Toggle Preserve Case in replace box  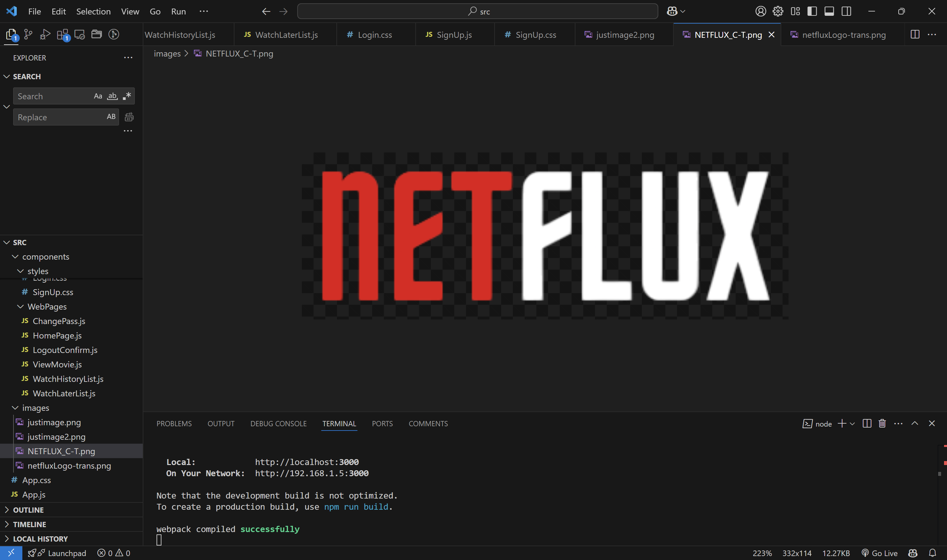tap(111, 117)
